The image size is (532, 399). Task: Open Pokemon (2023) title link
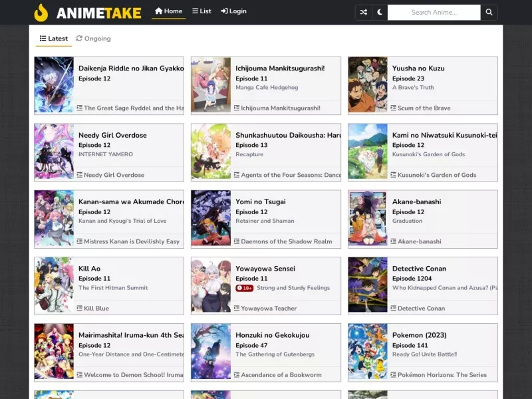420,335
